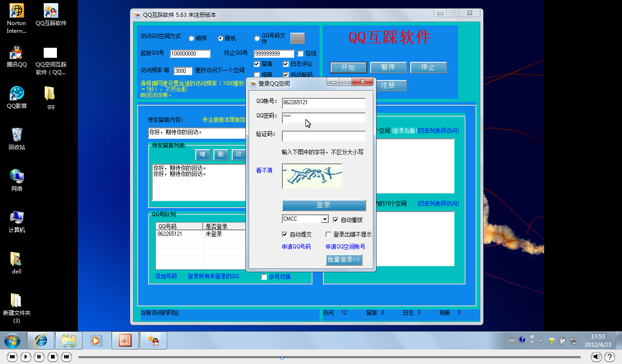Stop playback in the player bar
This screenshot has height=364, width=622.
point(53,357)
